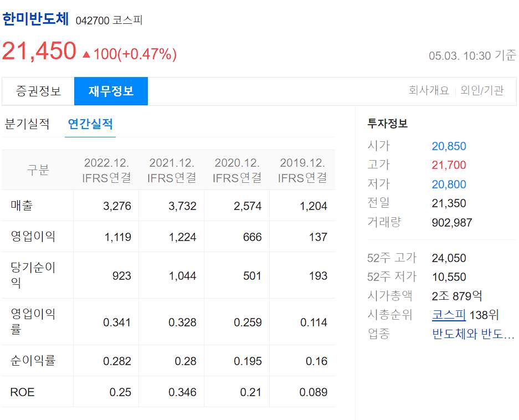Image resolution: width=519 pixels, height=420 pixels.
Task: Click 순이익률 value 0.28
Action: tap(186, 361)
